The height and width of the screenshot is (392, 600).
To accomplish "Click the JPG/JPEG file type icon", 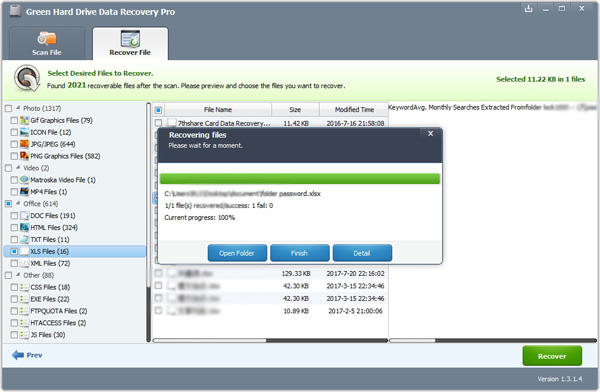I will (x=24, y=144).
